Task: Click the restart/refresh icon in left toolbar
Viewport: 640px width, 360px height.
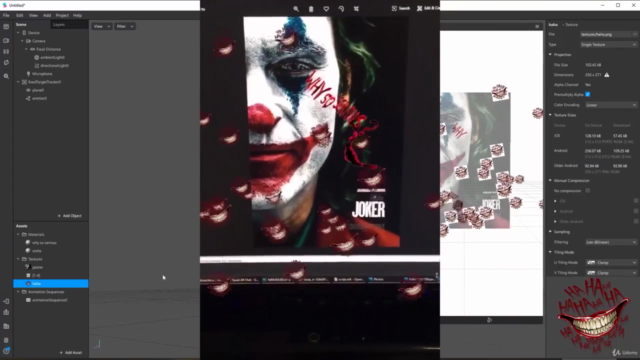Action: [x=6, y=62]
